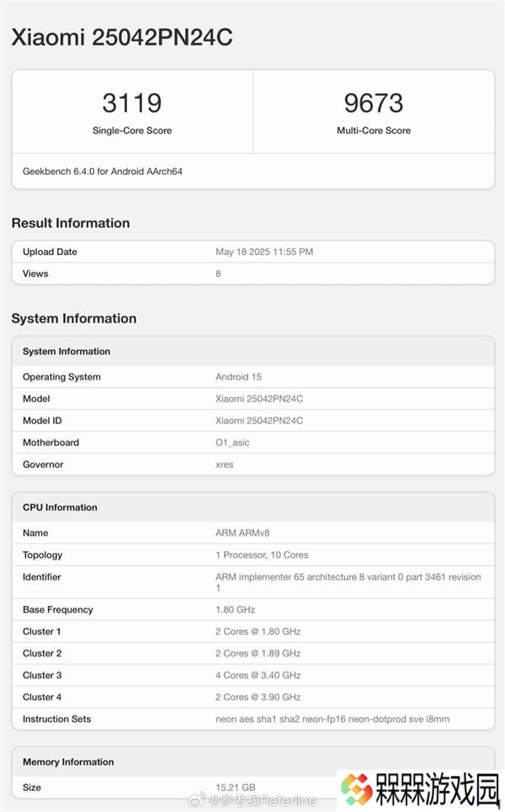This screenshot has height=812, width=505.
Task: Click the Cluster 2 label
Action: 42,653
